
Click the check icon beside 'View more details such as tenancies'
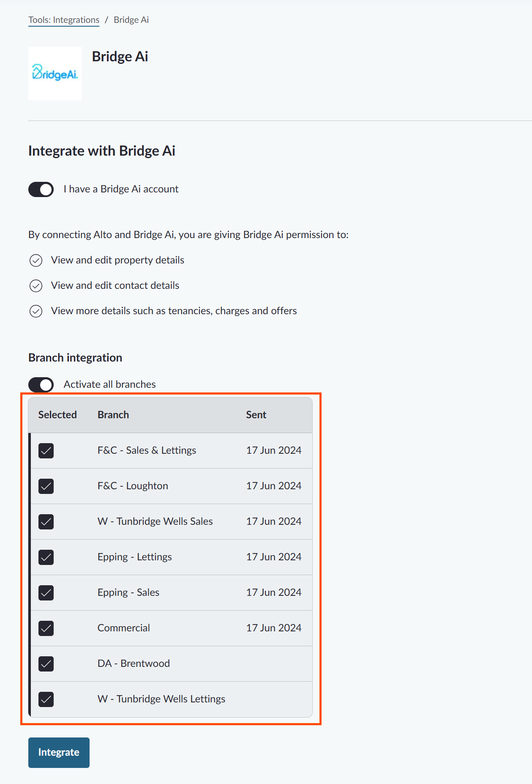pos(36,311)
